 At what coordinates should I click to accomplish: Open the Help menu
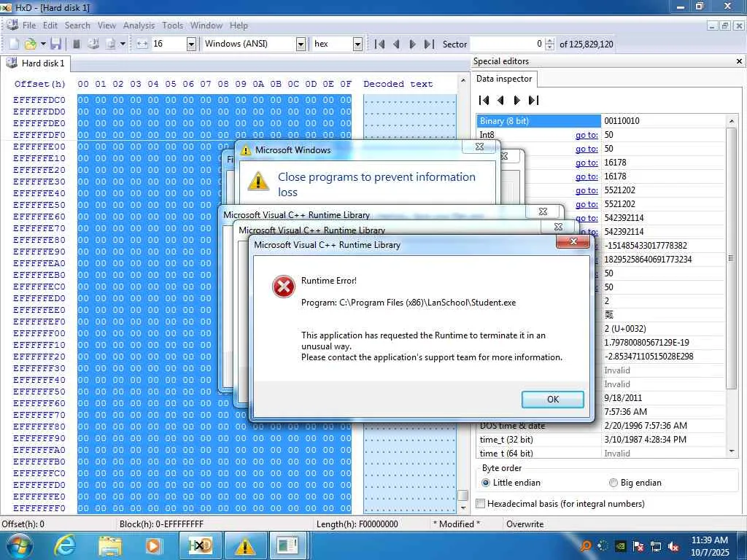(239, 26)
